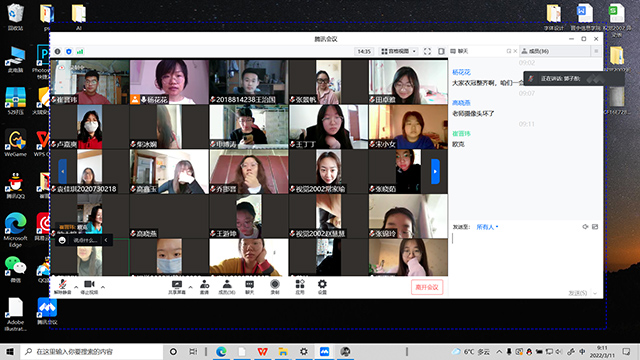Unmute microphone in meeting toolbar
This screenshot has width=640, height=360.
click(62, 287)
